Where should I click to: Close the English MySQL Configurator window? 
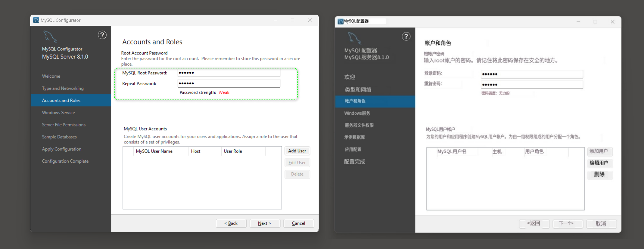point(310,20)
